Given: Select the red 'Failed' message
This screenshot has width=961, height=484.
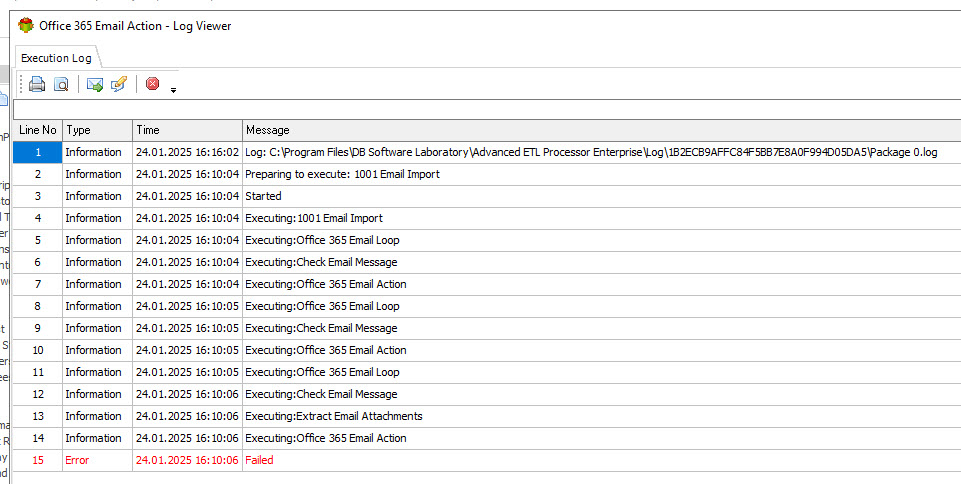Looking at the screenshot, I should coord(259,460).
